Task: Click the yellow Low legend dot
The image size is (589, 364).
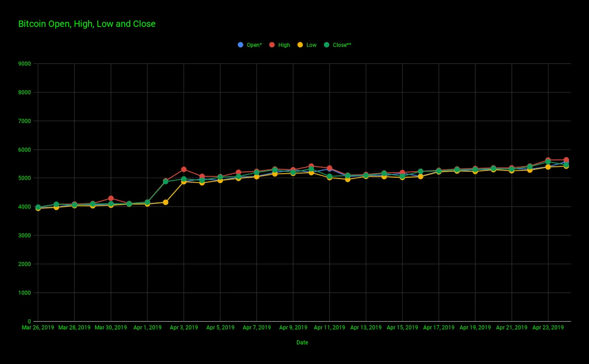Action: pyautogui.click(x=300, y=45)
